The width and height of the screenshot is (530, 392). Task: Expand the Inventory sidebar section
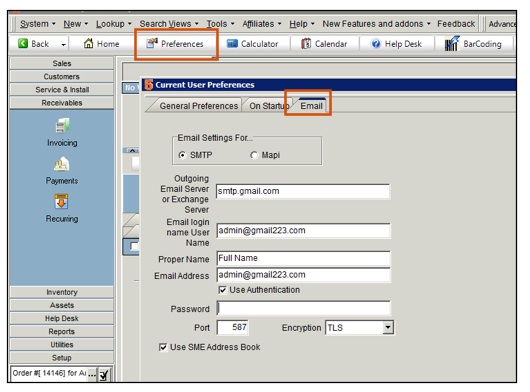point(62,292)
